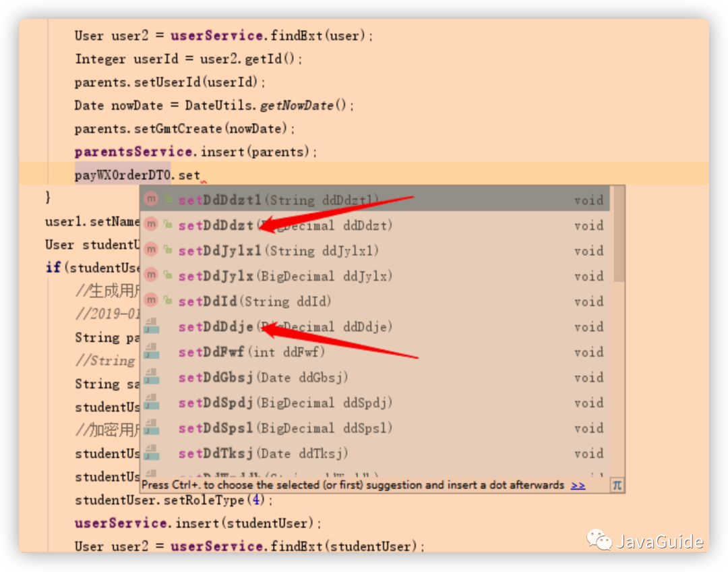Choose setDdTksj(Date ddTksj) entry
728x572 pixels.
point(375,453)
